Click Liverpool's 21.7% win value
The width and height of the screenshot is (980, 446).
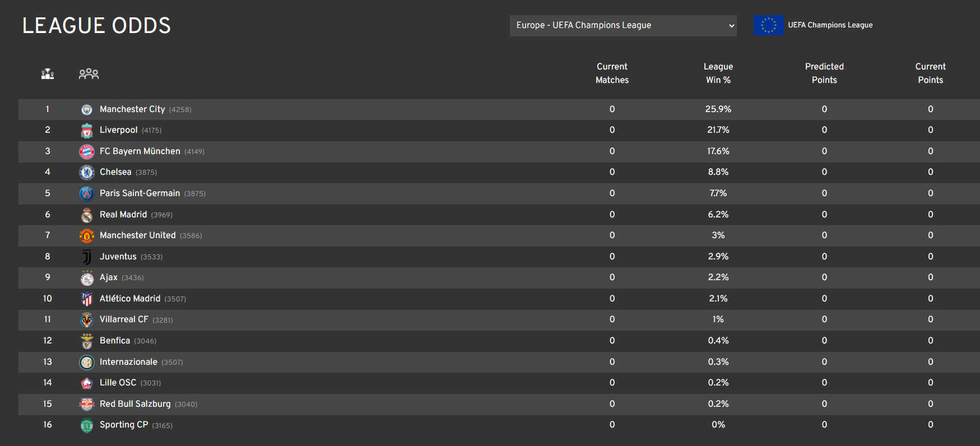[718, 130]
